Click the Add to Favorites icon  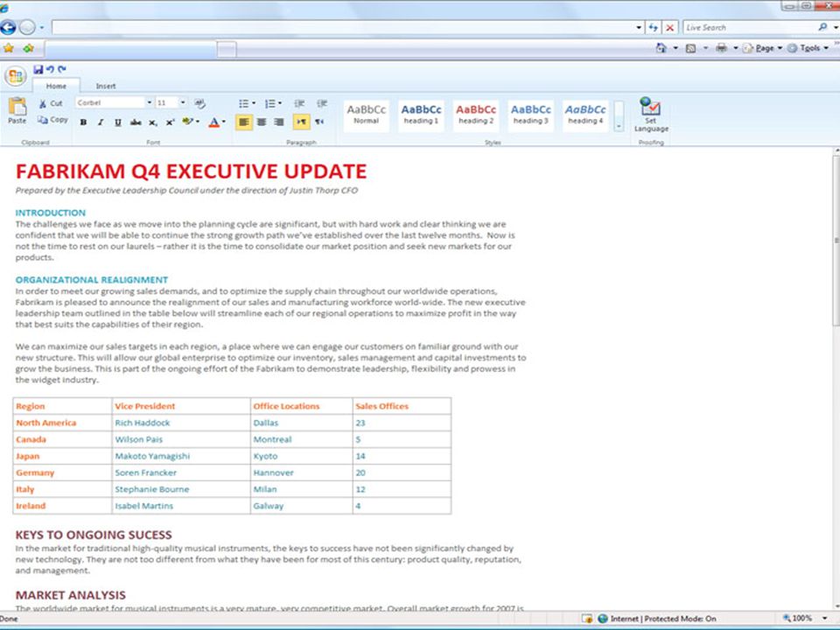tap(28, 48)
